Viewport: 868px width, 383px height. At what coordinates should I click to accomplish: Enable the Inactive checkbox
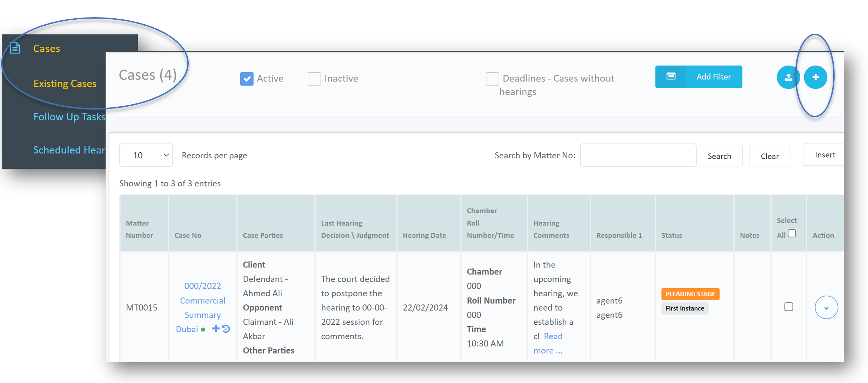point(314,79)
